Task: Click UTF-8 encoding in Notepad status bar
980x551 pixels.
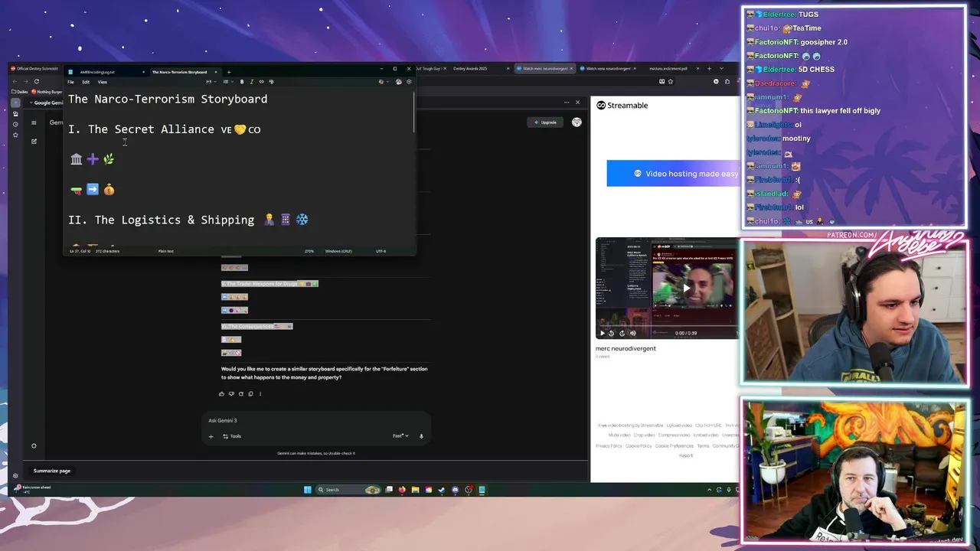Action: pyautogui.click(x=381, y=251)
